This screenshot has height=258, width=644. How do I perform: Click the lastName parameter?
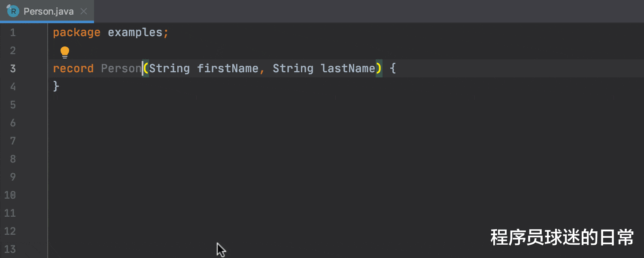coord(348,69)
